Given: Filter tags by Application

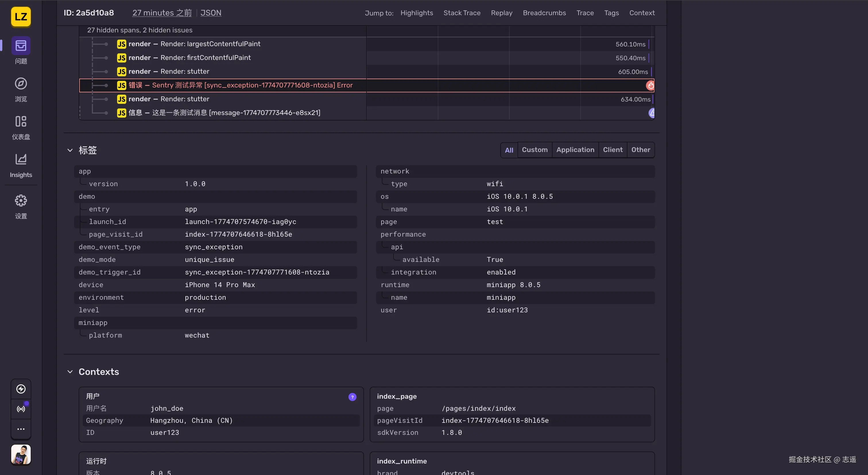Looking at the screenshot, I should [575, 149].
